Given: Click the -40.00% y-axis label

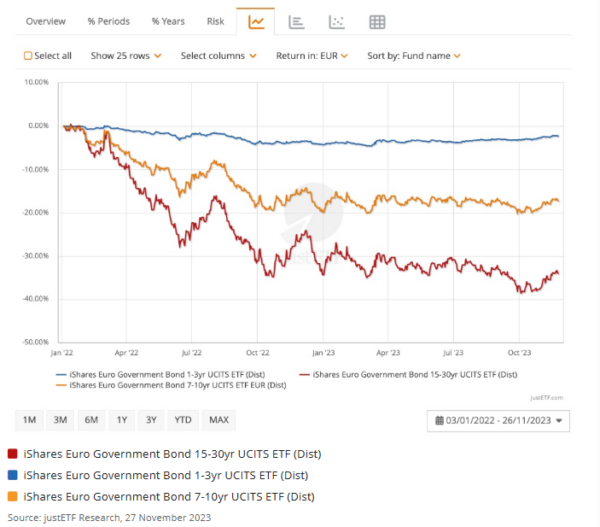Looking at the screenshot, I should point(36,299).
